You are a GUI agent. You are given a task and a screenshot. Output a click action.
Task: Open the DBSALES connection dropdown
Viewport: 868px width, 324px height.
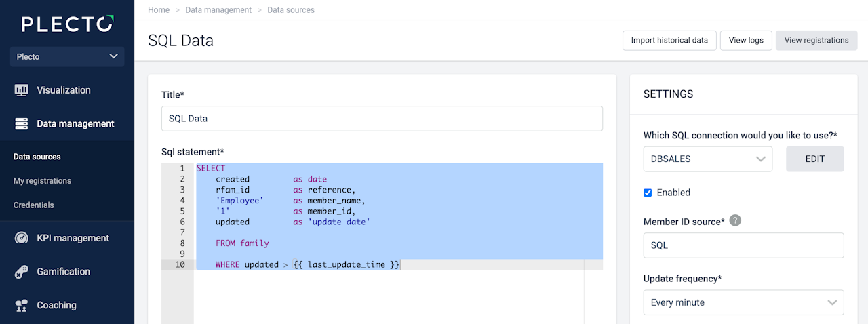[707, 159]
